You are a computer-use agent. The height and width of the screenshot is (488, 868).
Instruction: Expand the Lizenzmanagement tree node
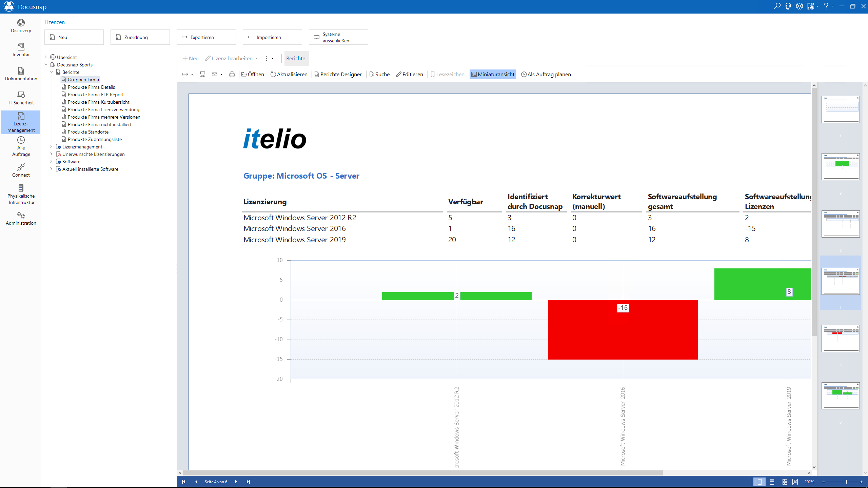click(x=51, y=147)
